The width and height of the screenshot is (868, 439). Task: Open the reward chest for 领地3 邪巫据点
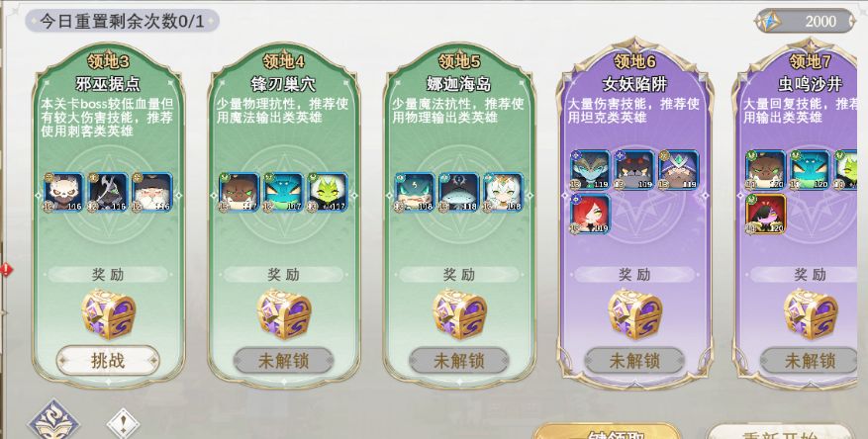click(109, 314)
